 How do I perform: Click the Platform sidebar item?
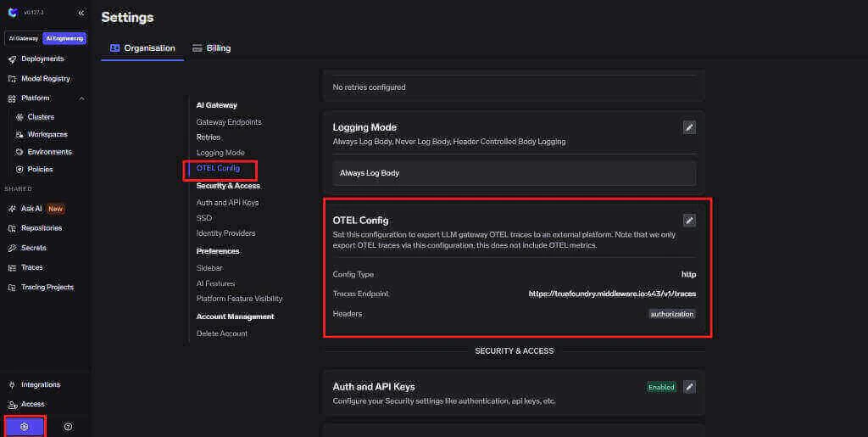[36, 98]
